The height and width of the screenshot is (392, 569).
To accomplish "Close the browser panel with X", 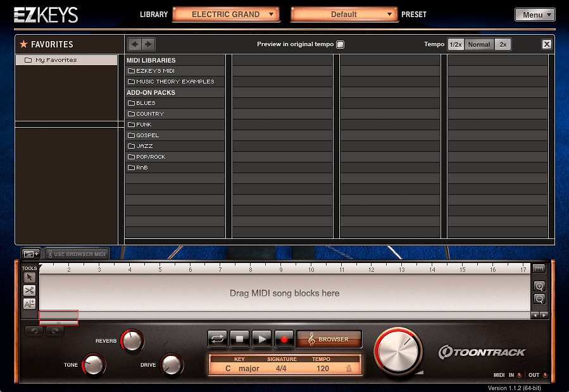I will [546, 44].
